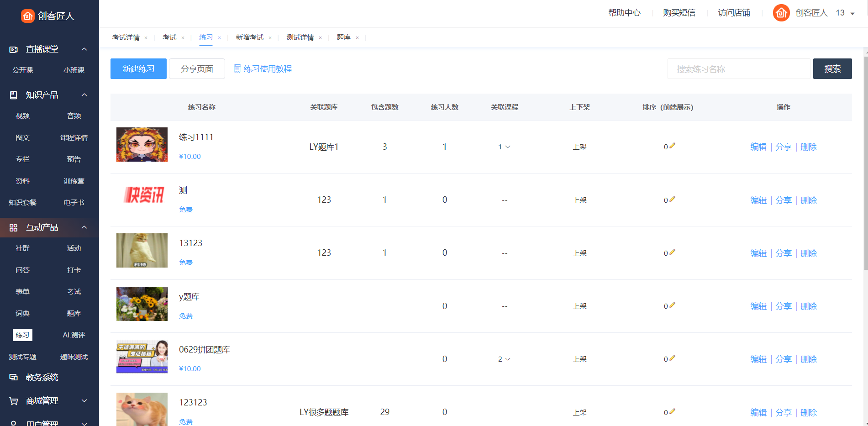Close the 题库 tab
868x426 pixels.
pos(357,38)
